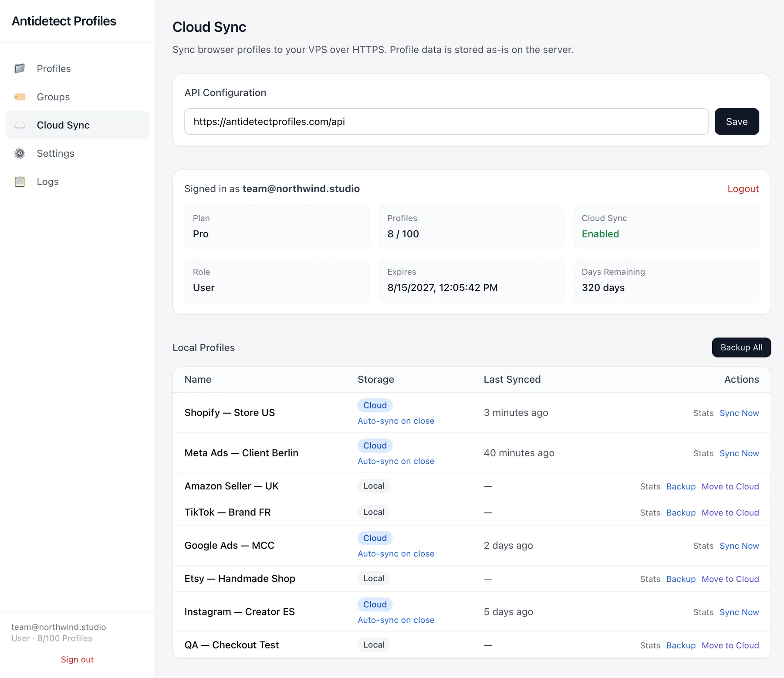Image resolution: width=784 pixels, height=678 pixels.
Task: Toggle Auto-sync on close for Google Ads — MCC
Action: click(396, 553)
